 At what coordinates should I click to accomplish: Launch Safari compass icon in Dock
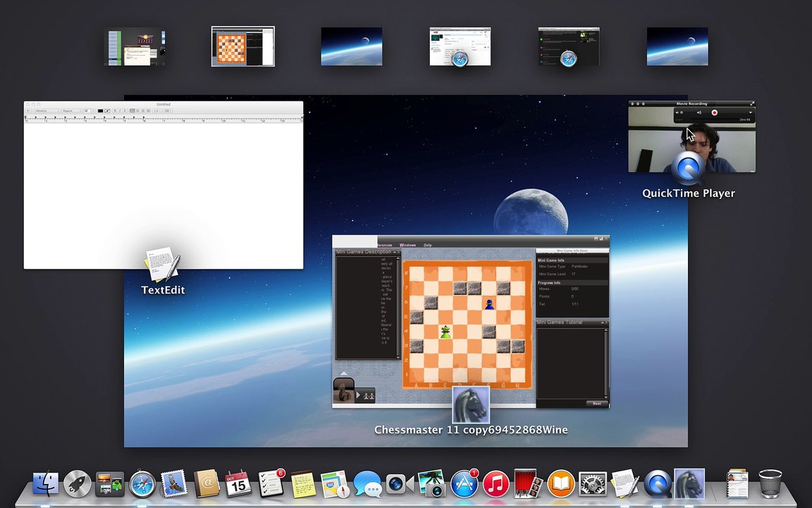coord(142,483)
